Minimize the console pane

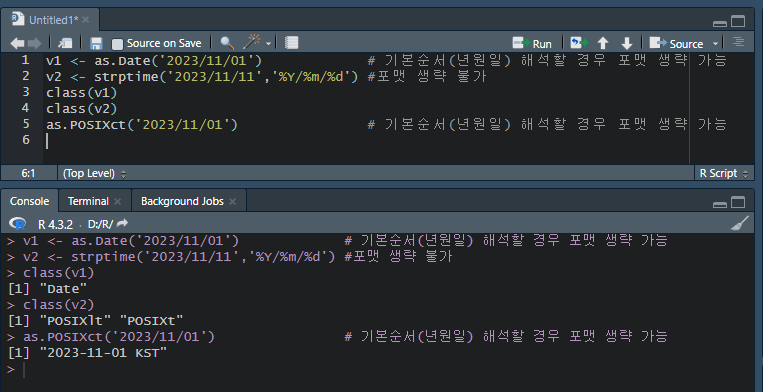click(x=720, y=205)
